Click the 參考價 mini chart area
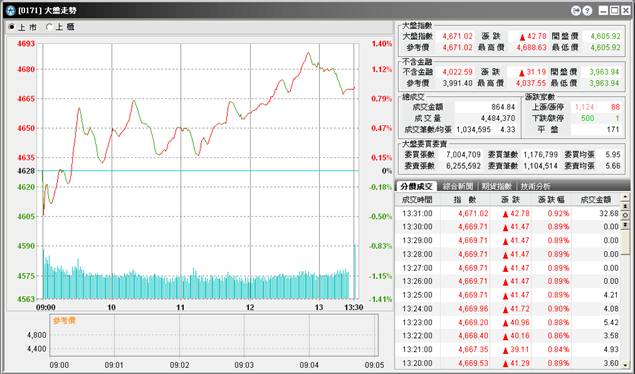 coord(214,336)
